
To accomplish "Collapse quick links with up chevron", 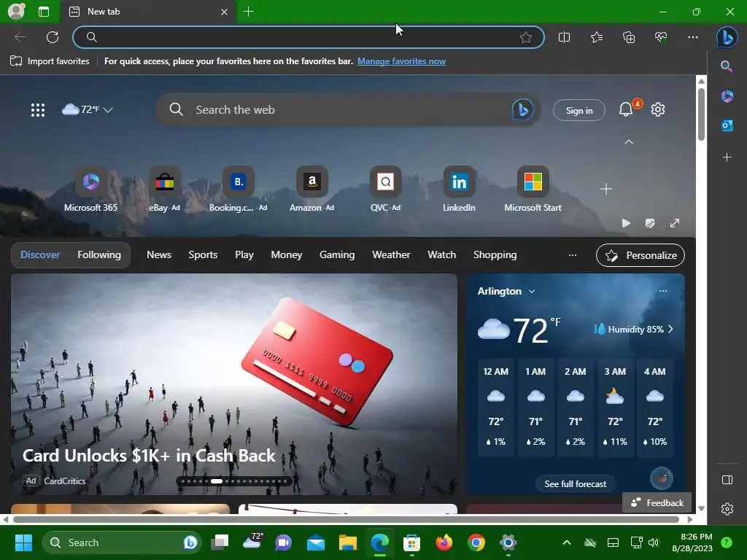I will click(628, 142).
